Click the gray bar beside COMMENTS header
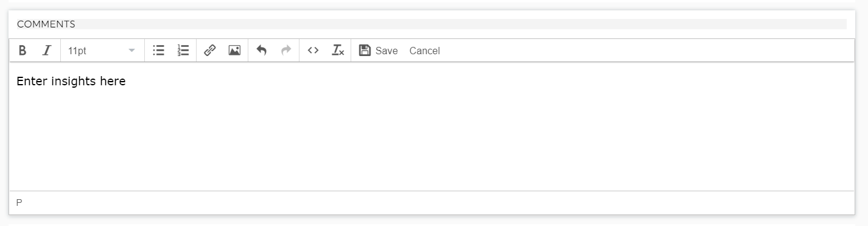Image resolution: width=868 pixels, height=226 pixels. (x=461, y=24)
